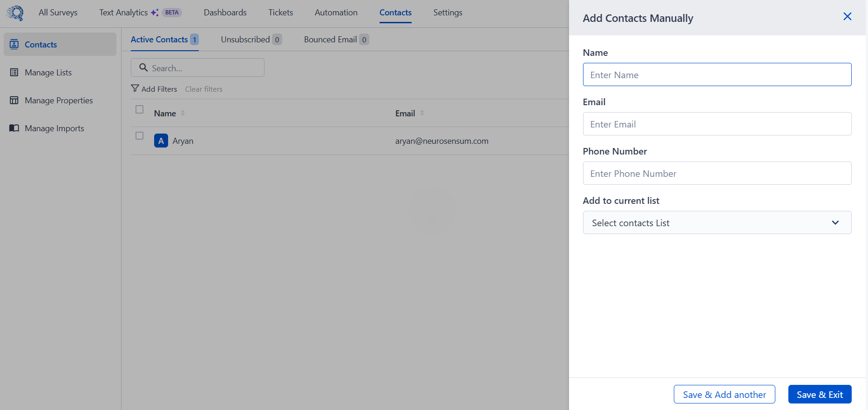
Task: Check the box for Aryan's row
Action: pyautogui.click(x=139, y=135)
